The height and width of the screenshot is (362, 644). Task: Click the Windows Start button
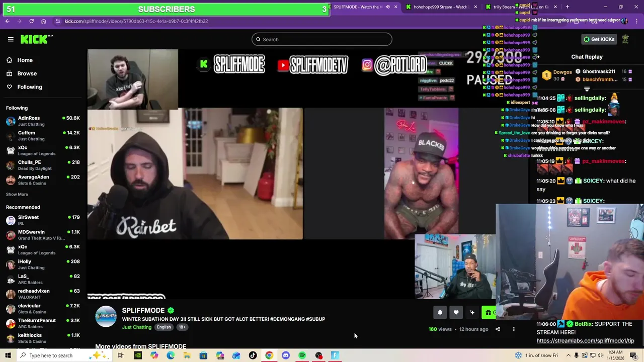point(8,355)
